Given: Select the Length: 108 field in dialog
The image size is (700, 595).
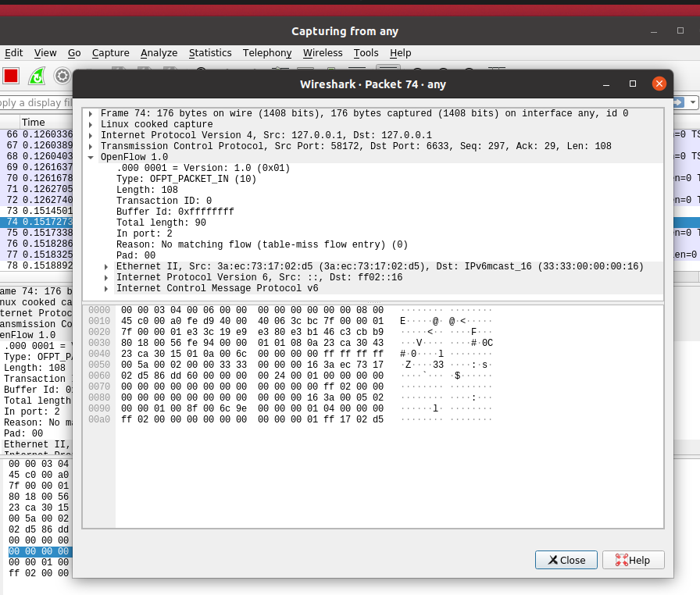Looking at the screenshot, I should (147, 190).
